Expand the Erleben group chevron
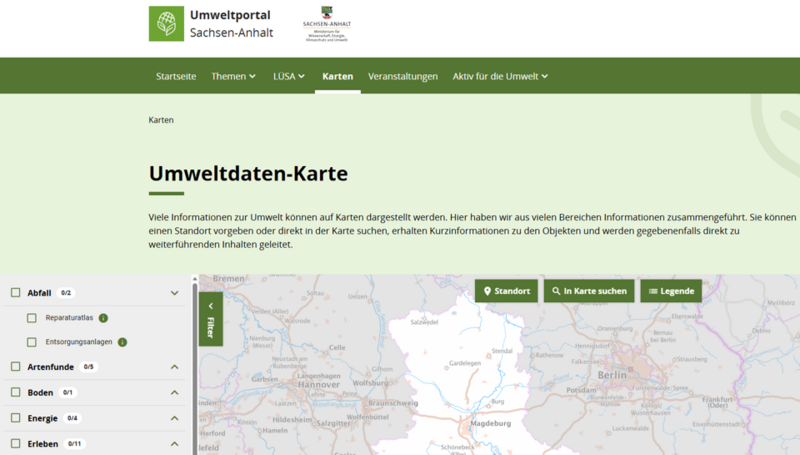Screen dimensions: 800x455 click(174, 444)
